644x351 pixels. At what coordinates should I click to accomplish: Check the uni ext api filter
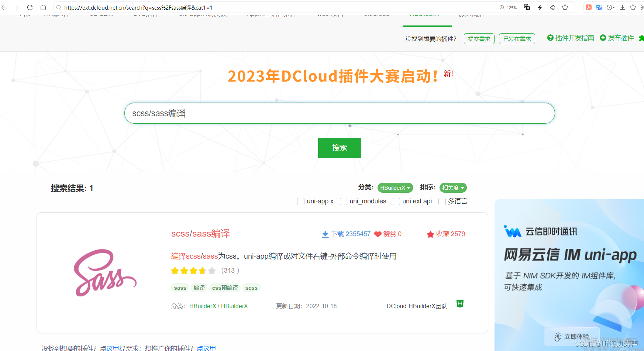[x=396, y=202]
